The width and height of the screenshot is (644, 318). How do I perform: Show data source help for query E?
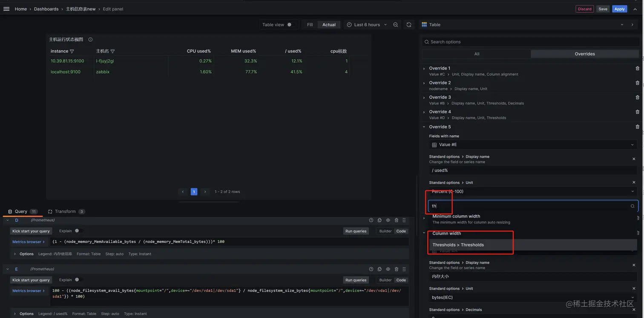[371, 269]
